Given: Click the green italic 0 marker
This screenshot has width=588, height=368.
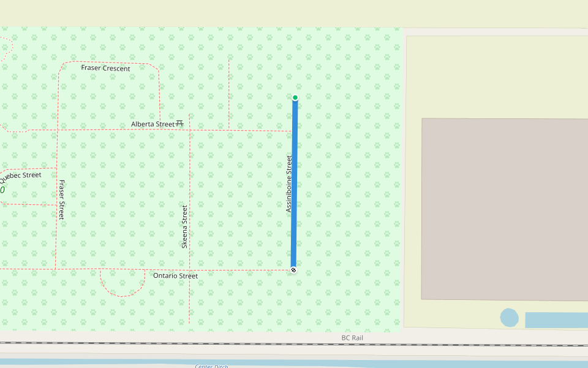Looking at the screenshot, I should coord(2,190).
